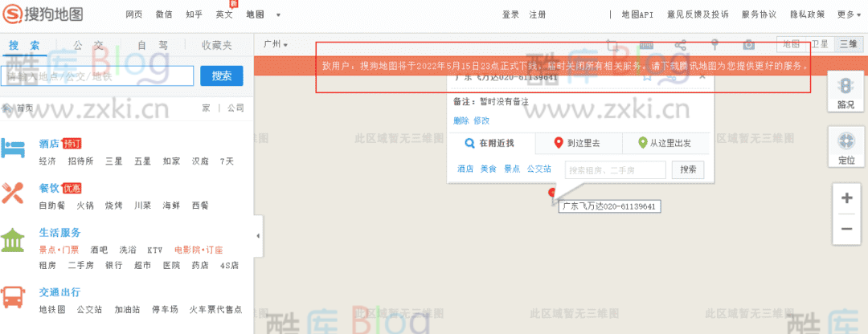868x334 pixels.
Task: Open the 网页 navigation link
Action: pos(133,15)
